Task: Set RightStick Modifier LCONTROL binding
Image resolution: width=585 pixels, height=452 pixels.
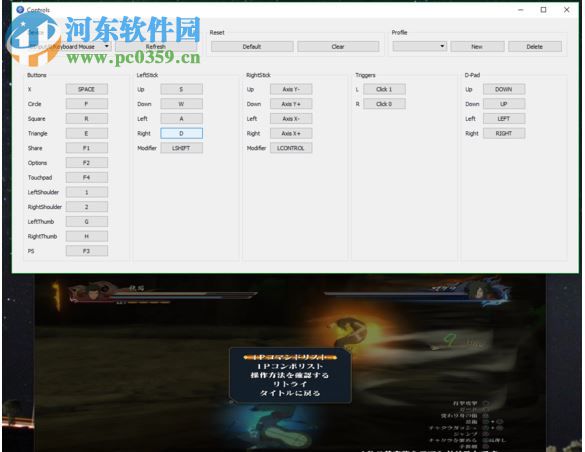Action: coord(291,148)
